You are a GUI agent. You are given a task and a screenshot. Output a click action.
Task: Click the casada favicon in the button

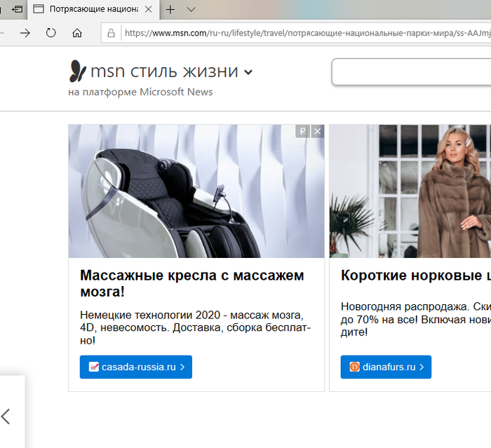point(93,367)
